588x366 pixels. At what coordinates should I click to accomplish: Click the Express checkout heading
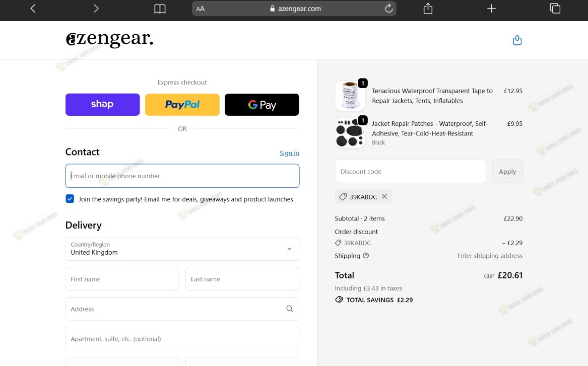point(182,83)
